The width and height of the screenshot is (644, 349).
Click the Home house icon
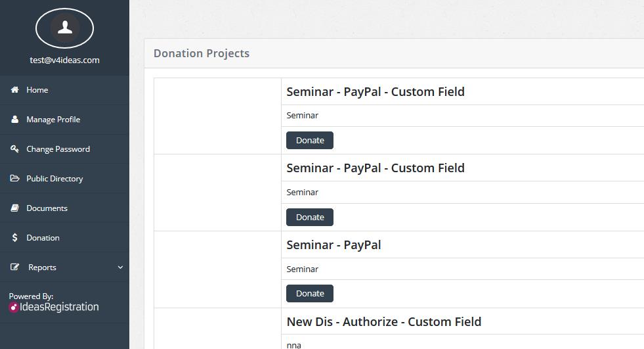14,90
